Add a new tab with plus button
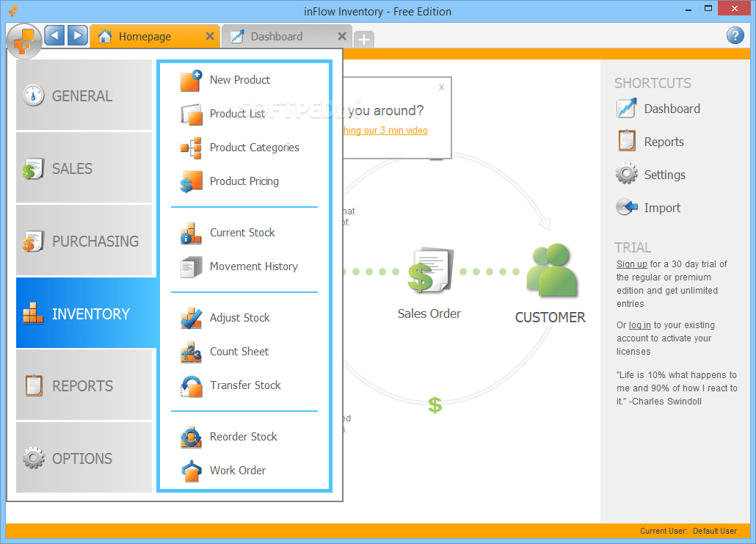Image resolution: width=756 pixels, height=544 pixels. 364,39
